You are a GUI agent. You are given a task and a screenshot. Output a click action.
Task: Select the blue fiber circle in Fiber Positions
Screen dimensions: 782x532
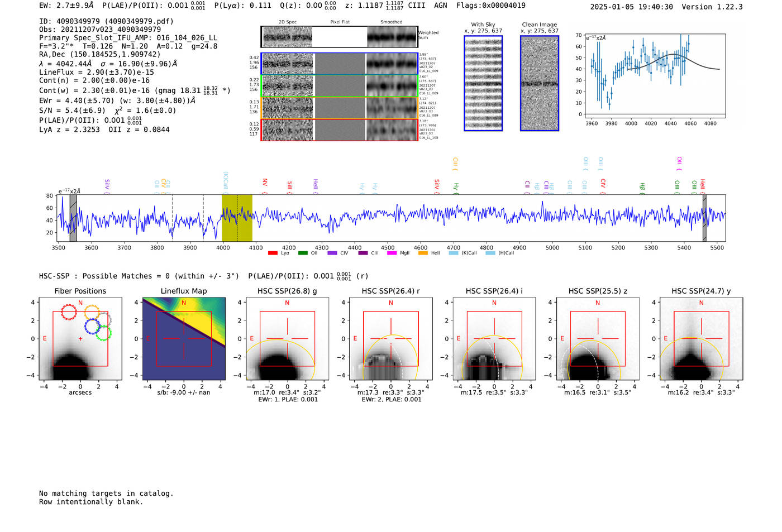92,327
